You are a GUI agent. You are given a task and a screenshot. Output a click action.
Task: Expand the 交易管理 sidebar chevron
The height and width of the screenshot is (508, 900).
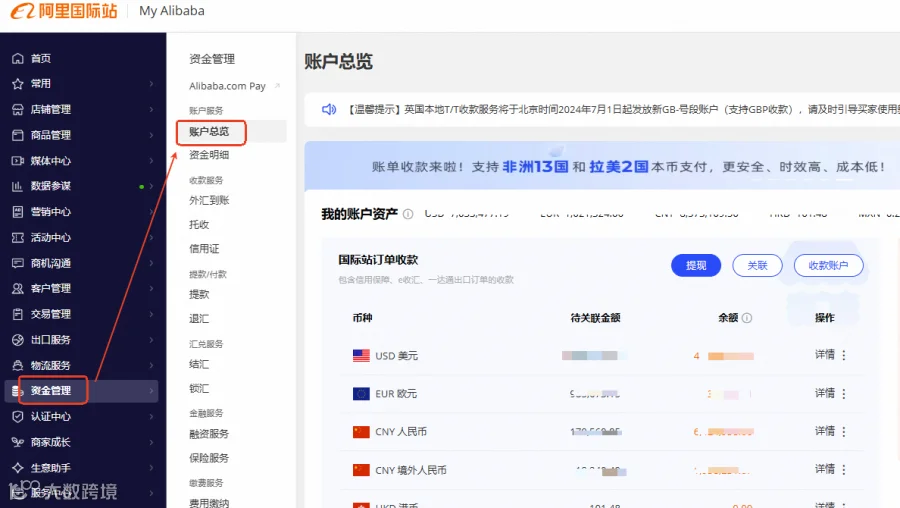[x=152, y=314]
